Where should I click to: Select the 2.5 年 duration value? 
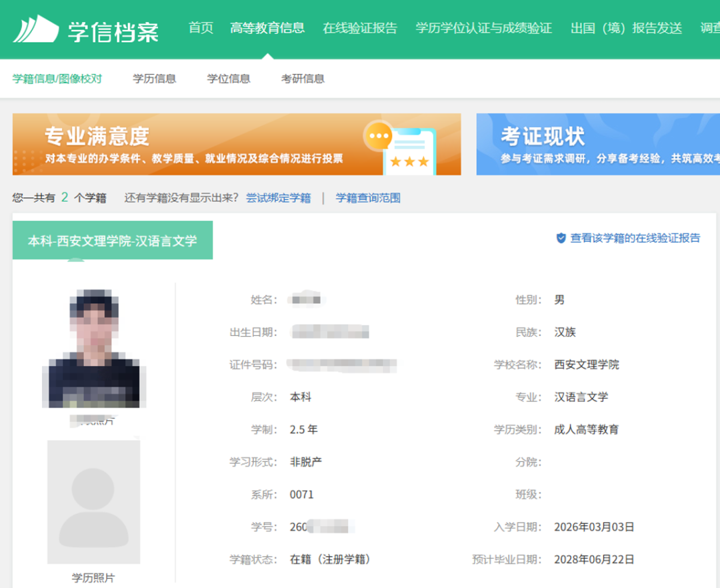tap(303, 429)
